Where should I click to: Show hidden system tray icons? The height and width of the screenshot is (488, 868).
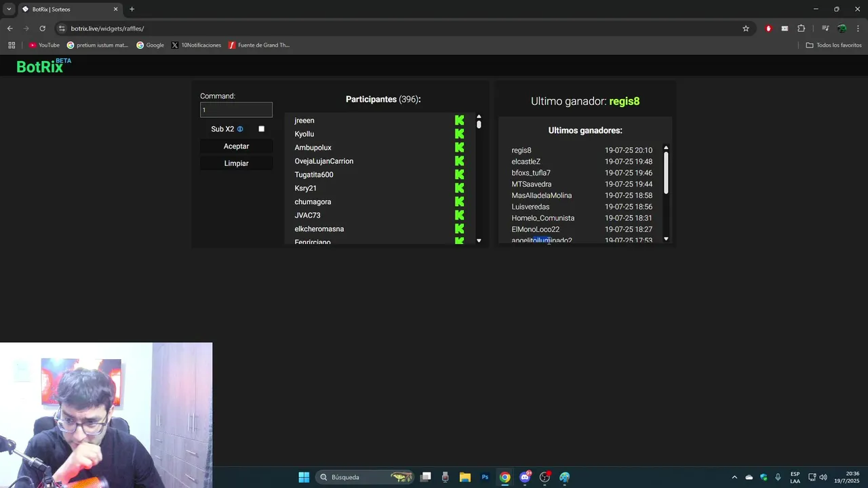pyautogui.click(x=734, y=477)
